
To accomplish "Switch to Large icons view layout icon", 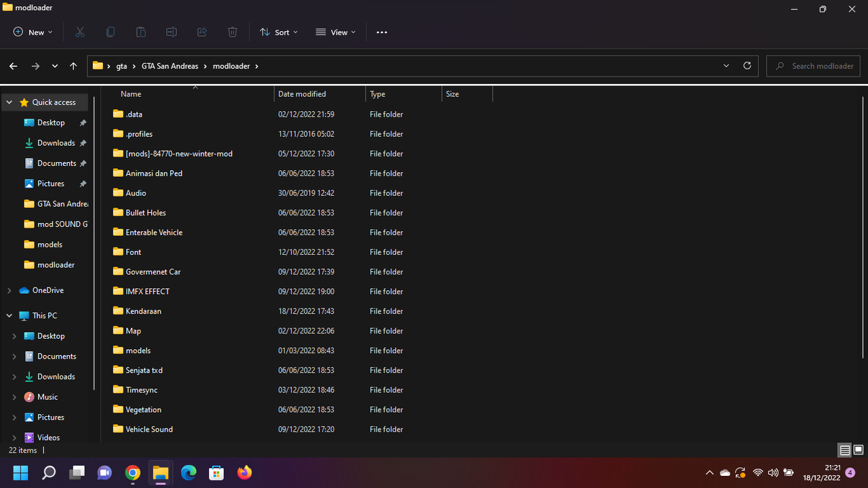I will point(859,450).
